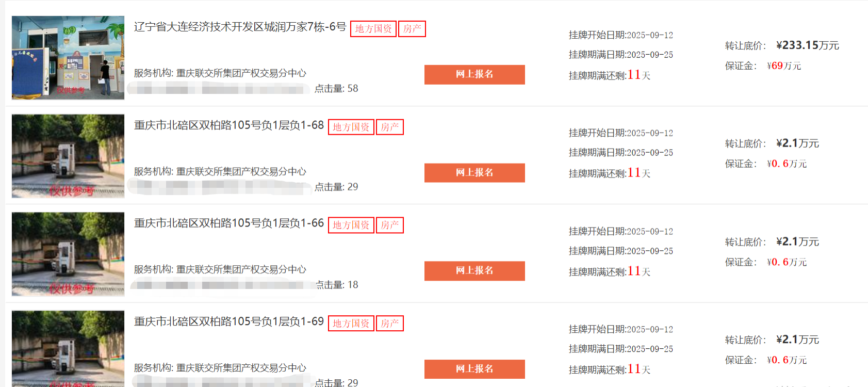Viewport: 868px width, 387px height.
Task: Click 网上报名 for listing 负1-68
Action: click(474, 173)
